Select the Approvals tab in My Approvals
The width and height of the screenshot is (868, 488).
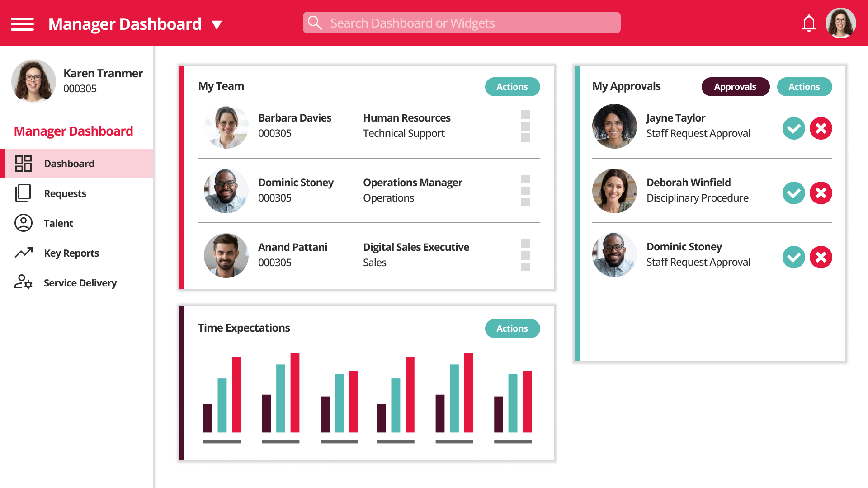(x=735, y=86)
